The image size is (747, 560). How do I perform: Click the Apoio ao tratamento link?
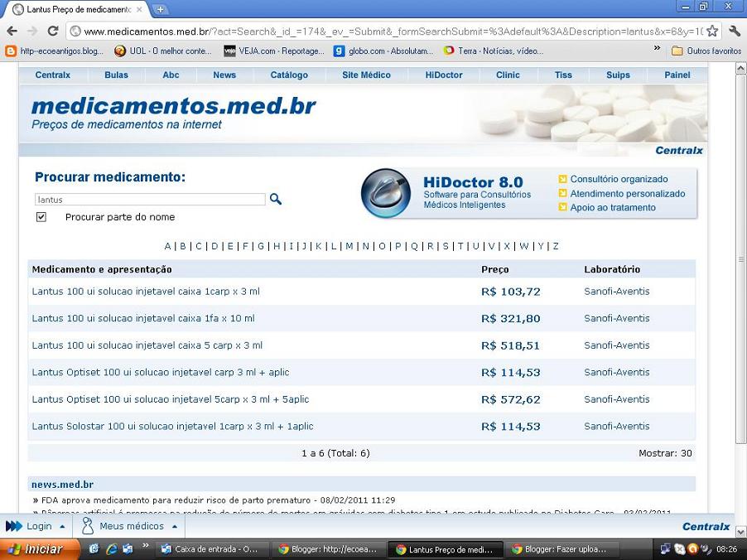(613, 207)
